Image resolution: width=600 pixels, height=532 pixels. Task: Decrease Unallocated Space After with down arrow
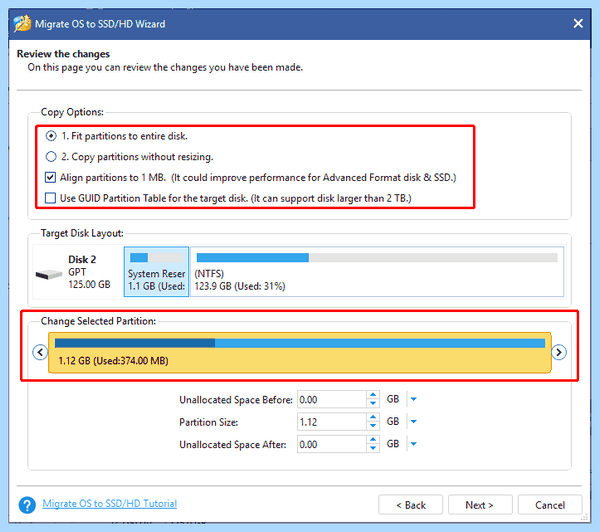pos(373,448)
